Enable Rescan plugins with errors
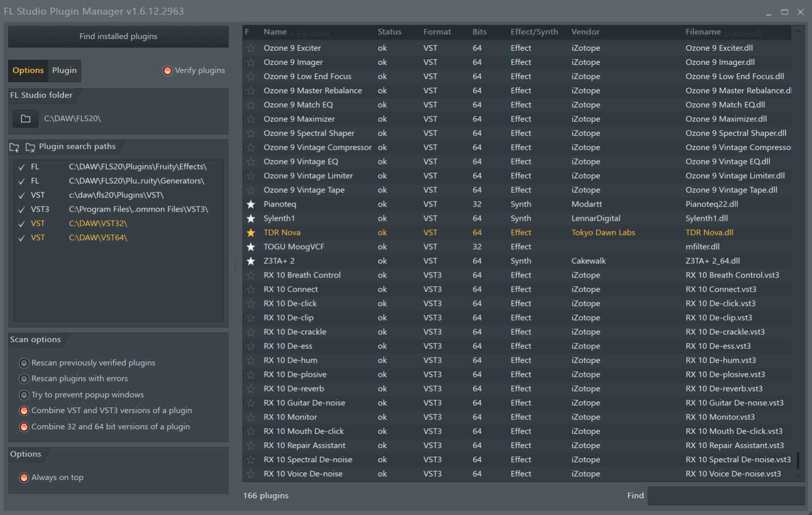This screenshot has height=515, width=812. tap(24, 379)
